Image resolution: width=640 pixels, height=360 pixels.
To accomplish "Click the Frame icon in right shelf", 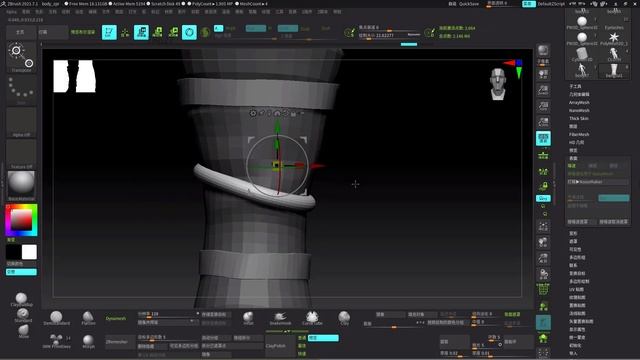I will click(543, 227).
